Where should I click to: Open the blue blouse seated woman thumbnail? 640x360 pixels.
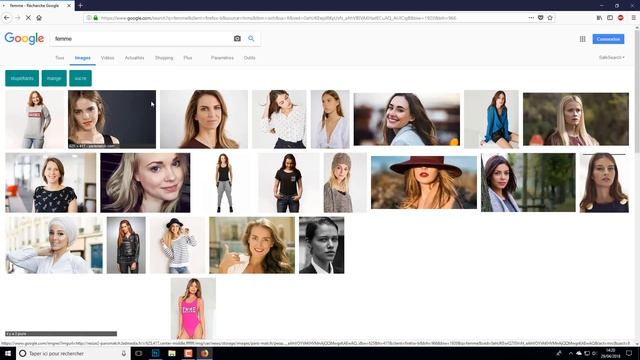tap(491, 119)
